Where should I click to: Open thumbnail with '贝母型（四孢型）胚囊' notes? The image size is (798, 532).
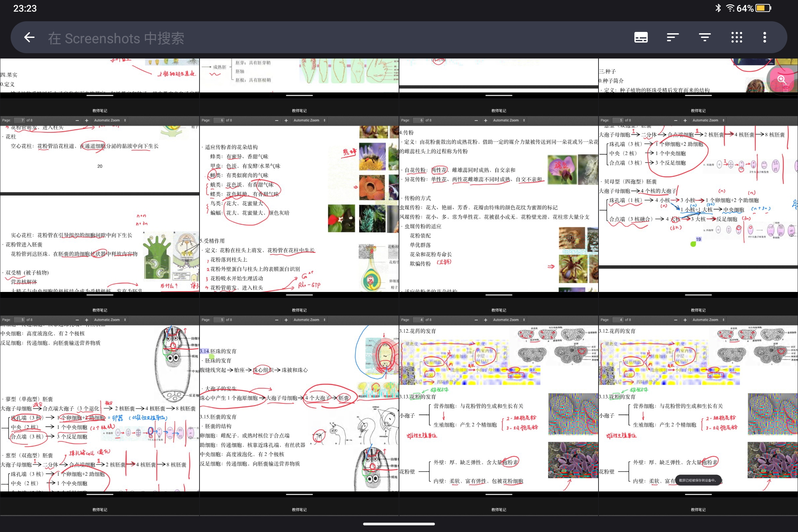(x=698, y=199)
